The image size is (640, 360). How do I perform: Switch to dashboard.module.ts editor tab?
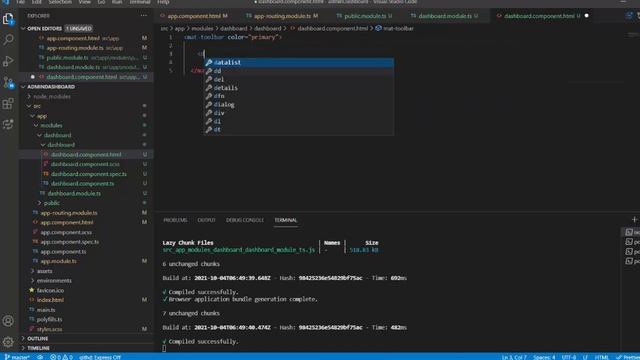point(445,16)
